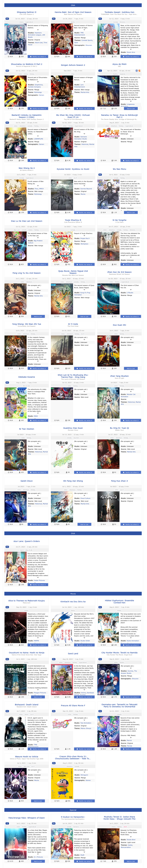The height and width of the screenshot is (868, 147).
Task: Click the Crunchyroll streaming icon on Aiyou de Mishi
Action: coord(140,71)
